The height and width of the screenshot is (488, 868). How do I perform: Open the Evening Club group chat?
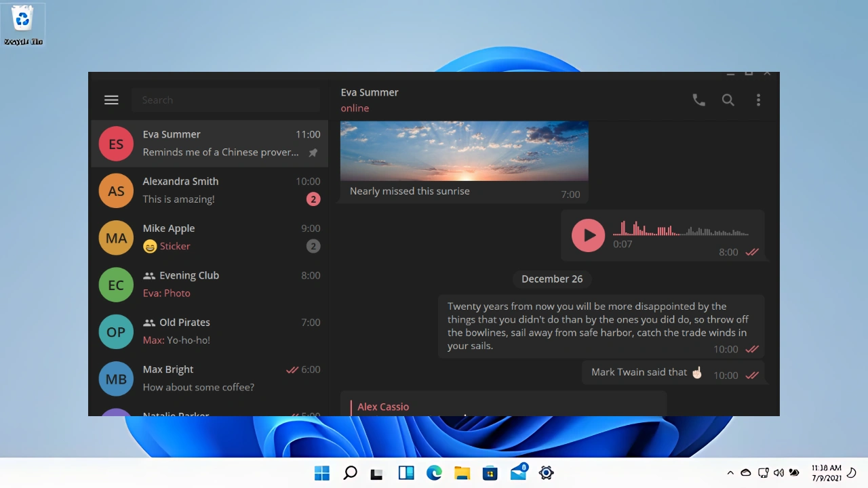[210, 285]
